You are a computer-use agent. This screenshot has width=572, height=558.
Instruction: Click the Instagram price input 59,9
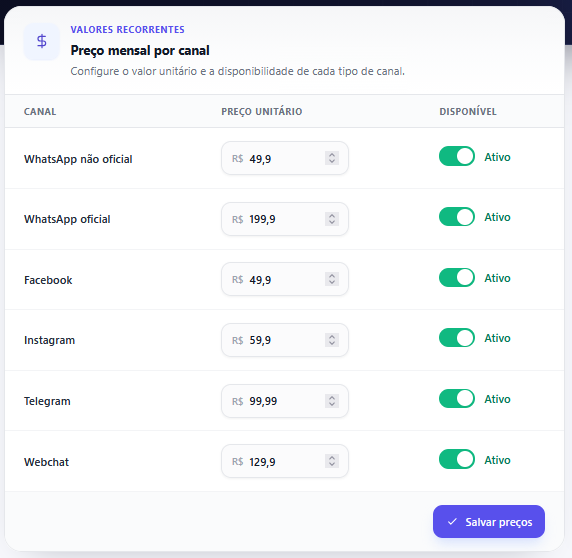[285, 340]
